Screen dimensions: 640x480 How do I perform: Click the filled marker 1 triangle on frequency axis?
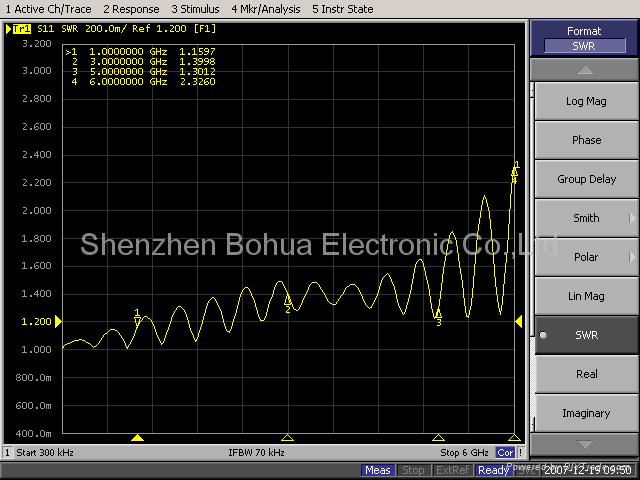138,437
